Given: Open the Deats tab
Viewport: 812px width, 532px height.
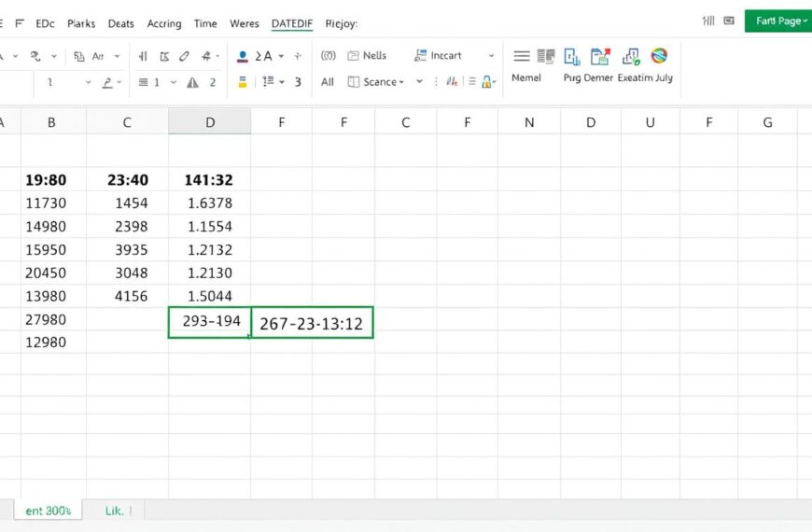Looking at the screenshot, I should (120, 24).
